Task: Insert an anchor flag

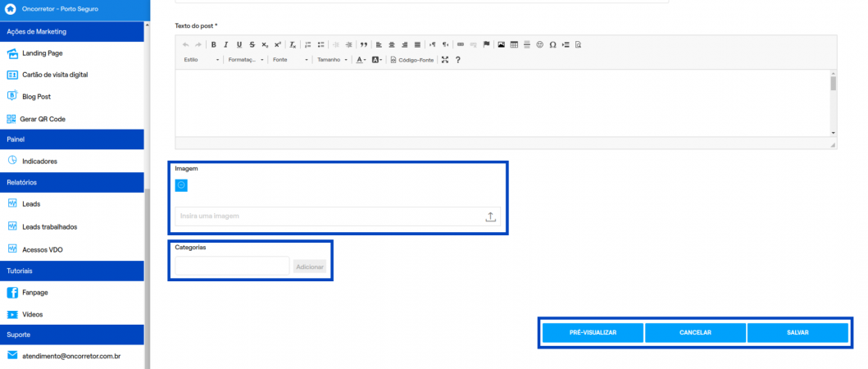Action: coord(486,45)
